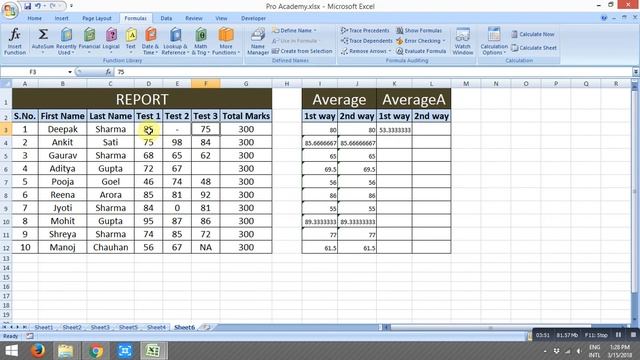Open Firefox from the taskbar
Image resolution: width=640 pixels, height=360 pixels.
[38, 351]
